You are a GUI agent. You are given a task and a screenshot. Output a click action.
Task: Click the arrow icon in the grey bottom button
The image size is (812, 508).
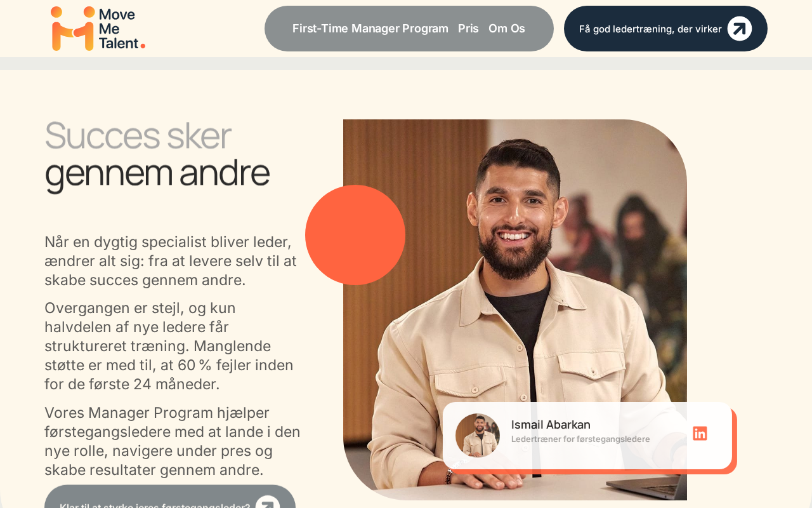pos(268,502)
